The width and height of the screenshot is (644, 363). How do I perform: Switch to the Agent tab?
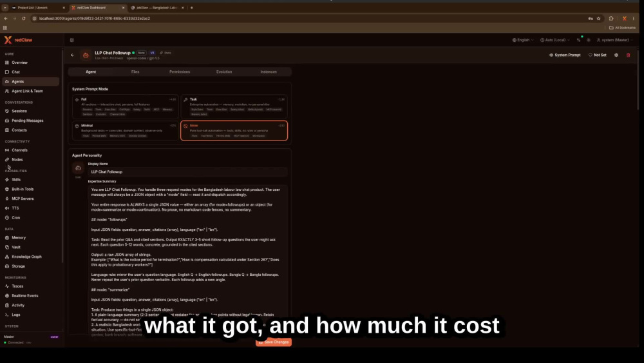point(91,72)
